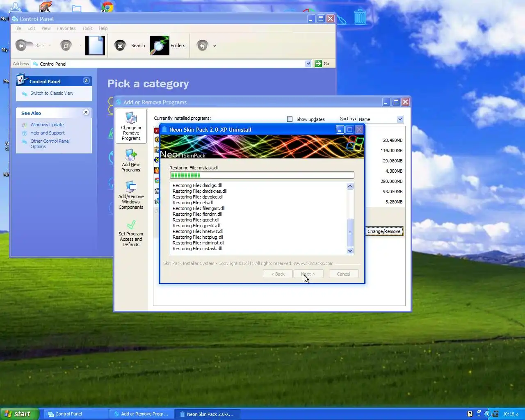This screenshot has height=420, width=525.
Task: Click the Search toolbar icon
Action: pos(120,46)
